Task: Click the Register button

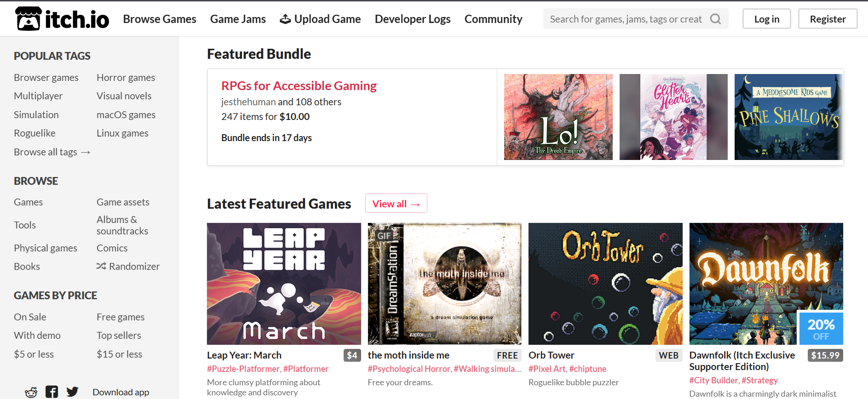Action: click(x=828, y=19)
